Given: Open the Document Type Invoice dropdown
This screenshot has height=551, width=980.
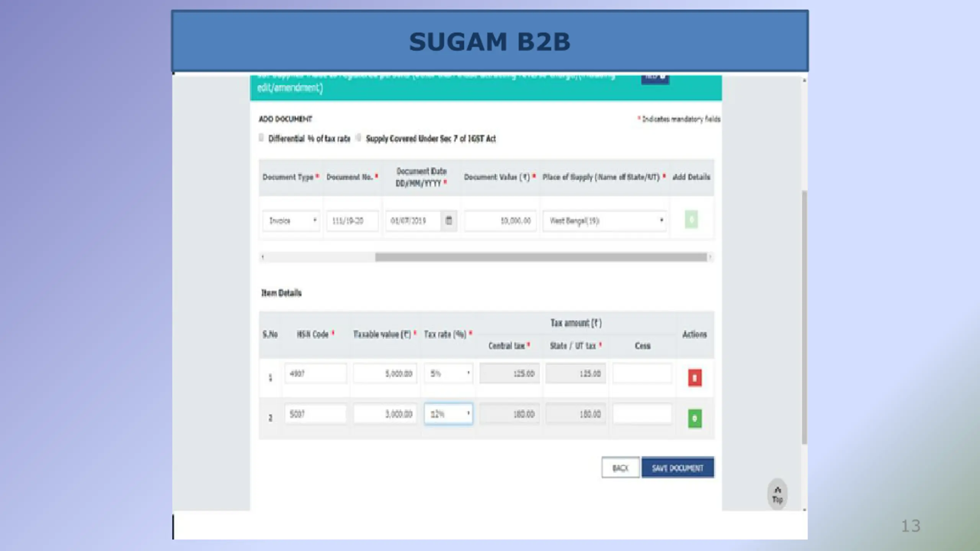Looking at the screenshot, I should tap(291, 221).
